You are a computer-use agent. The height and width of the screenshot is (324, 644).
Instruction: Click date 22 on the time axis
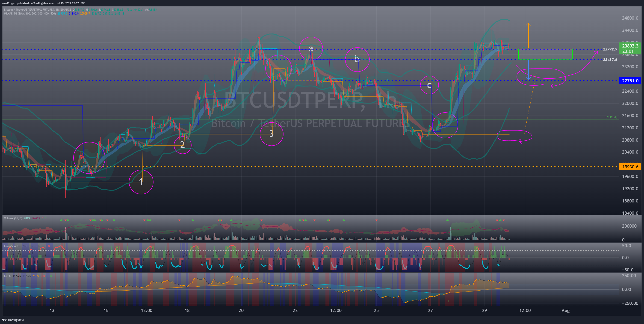coord(295,310)
